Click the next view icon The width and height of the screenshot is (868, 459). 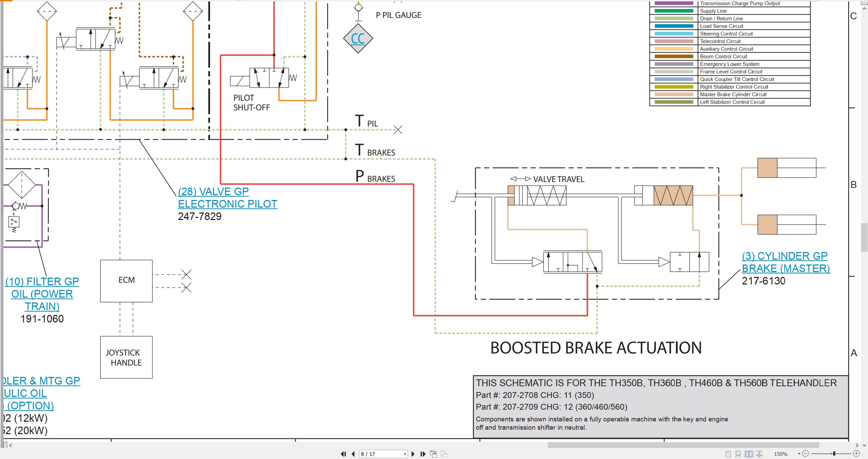[x=444, y=454]
